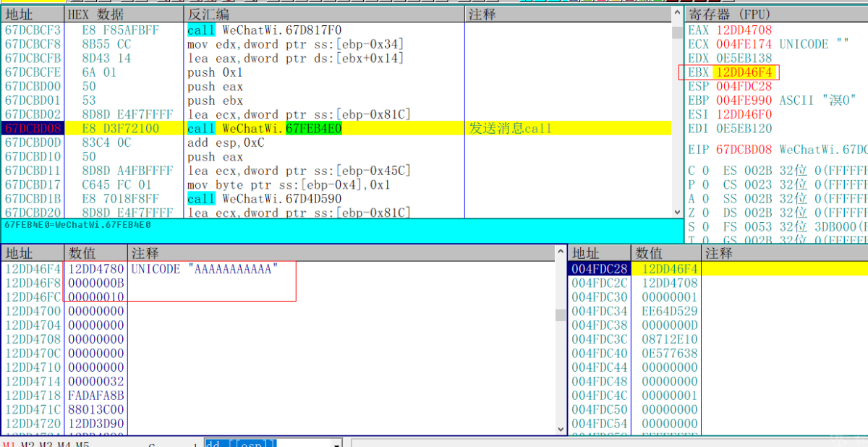The width and height of the screenshot is (868, 447).
Task: Select the ESP register value 004FDC28
Action: pyautogui.click(x=744, y=86)
